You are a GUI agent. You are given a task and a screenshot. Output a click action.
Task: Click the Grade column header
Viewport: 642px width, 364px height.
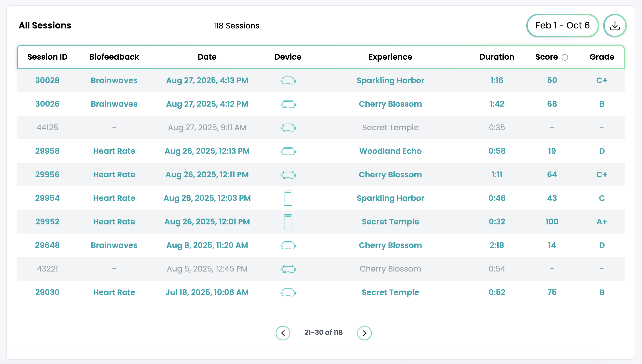pos(602,57)
